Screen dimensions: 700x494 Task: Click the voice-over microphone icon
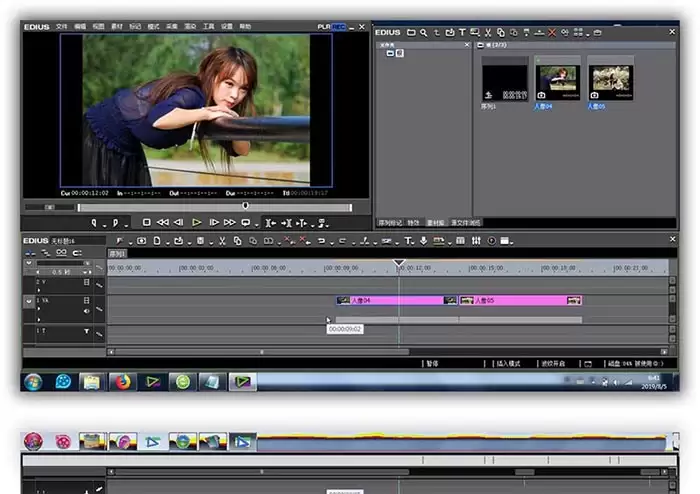pyautogui.click(x=424, y=241)
